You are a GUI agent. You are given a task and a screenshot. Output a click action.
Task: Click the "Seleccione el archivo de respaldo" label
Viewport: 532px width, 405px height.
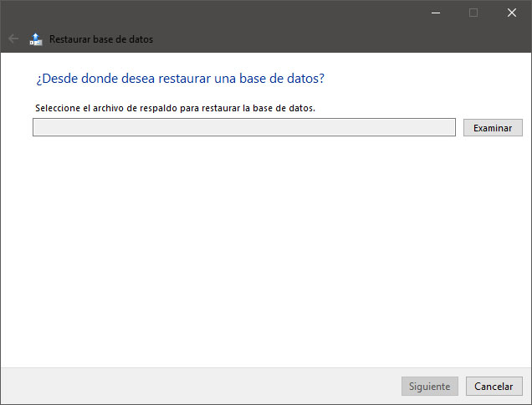(x=175, y=108)
